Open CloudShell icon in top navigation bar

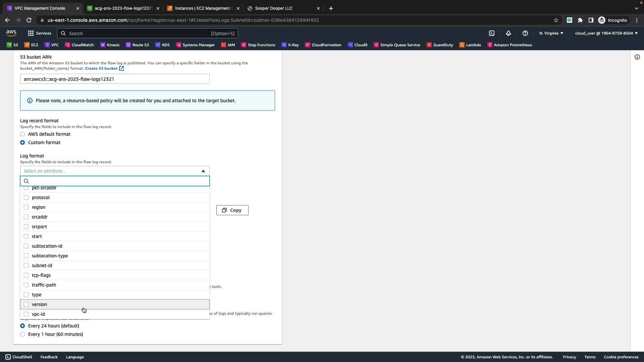pos(491,33)
